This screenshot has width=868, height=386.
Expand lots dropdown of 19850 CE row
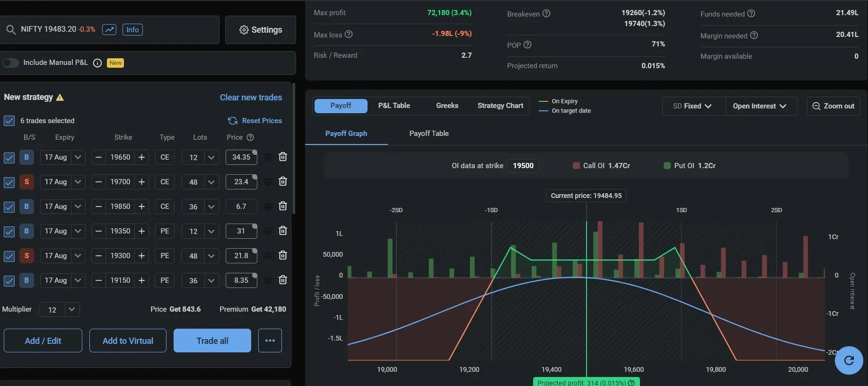pos(211,206)
